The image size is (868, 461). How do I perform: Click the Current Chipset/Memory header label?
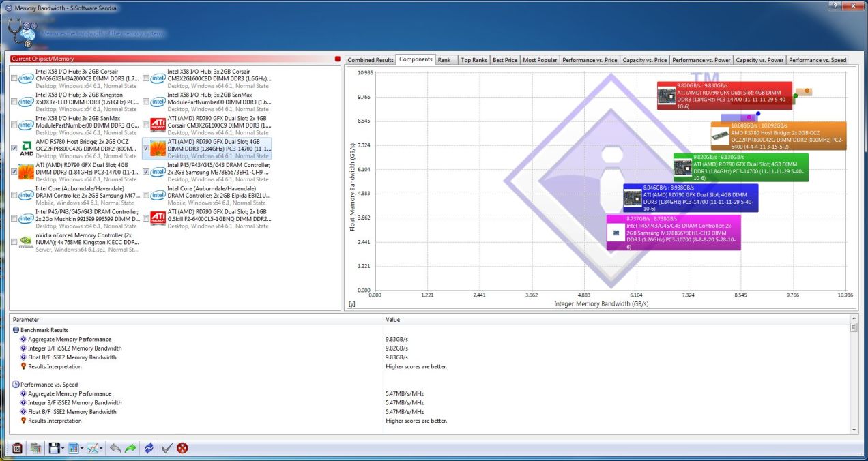43,59
